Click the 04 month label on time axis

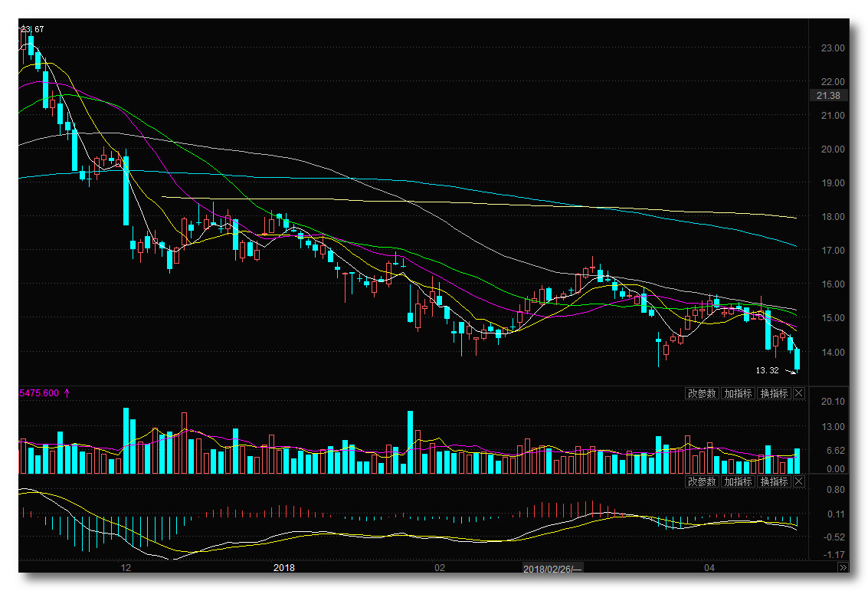pyautogui.click(x=709, y=568)
